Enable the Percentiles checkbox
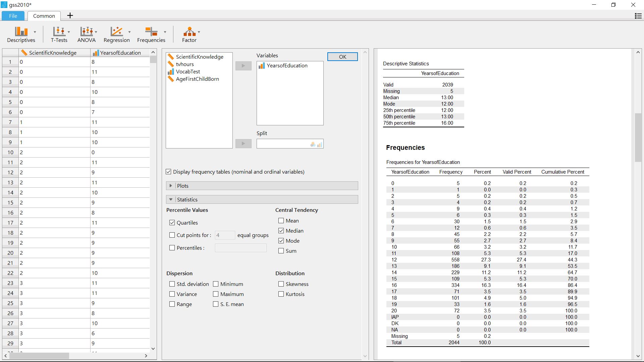 (172, 248)
